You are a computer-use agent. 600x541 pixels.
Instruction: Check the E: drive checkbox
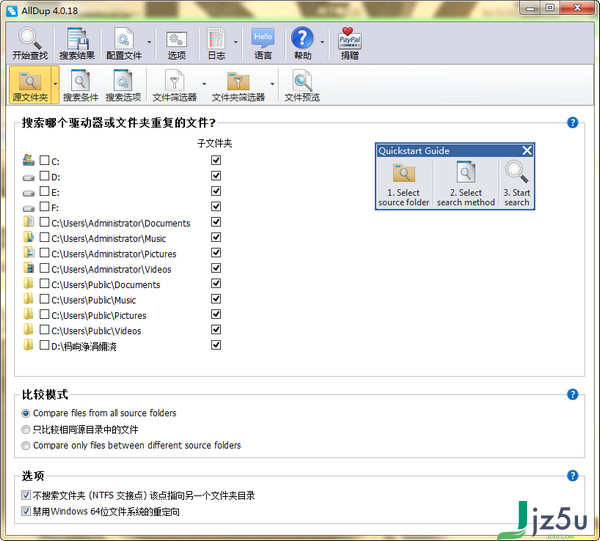point(44,191)
